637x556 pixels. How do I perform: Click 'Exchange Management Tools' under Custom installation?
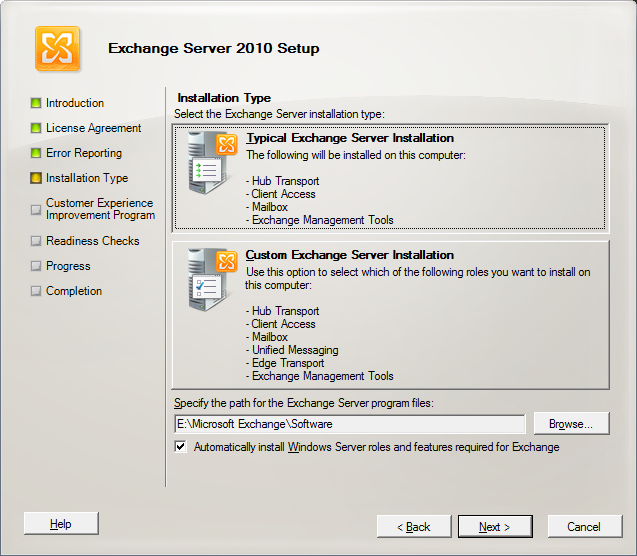tap(323, 376)
